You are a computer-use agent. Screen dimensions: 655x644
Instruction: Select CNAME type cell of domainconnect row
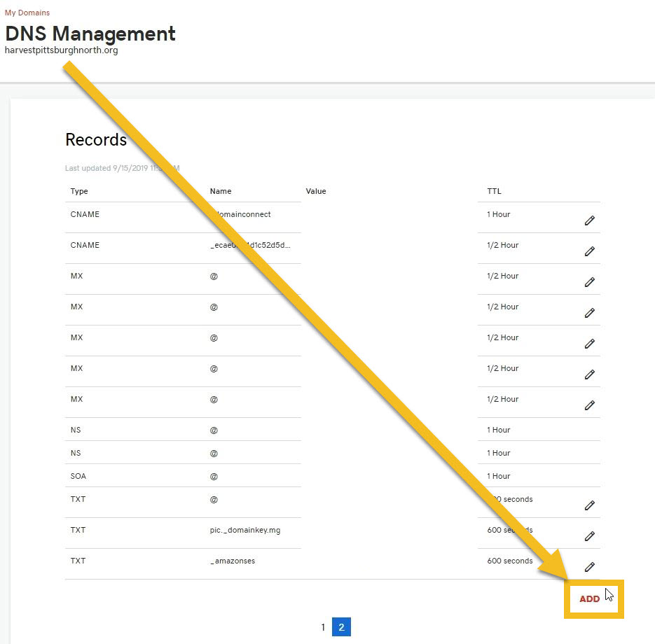coord(85,214)
